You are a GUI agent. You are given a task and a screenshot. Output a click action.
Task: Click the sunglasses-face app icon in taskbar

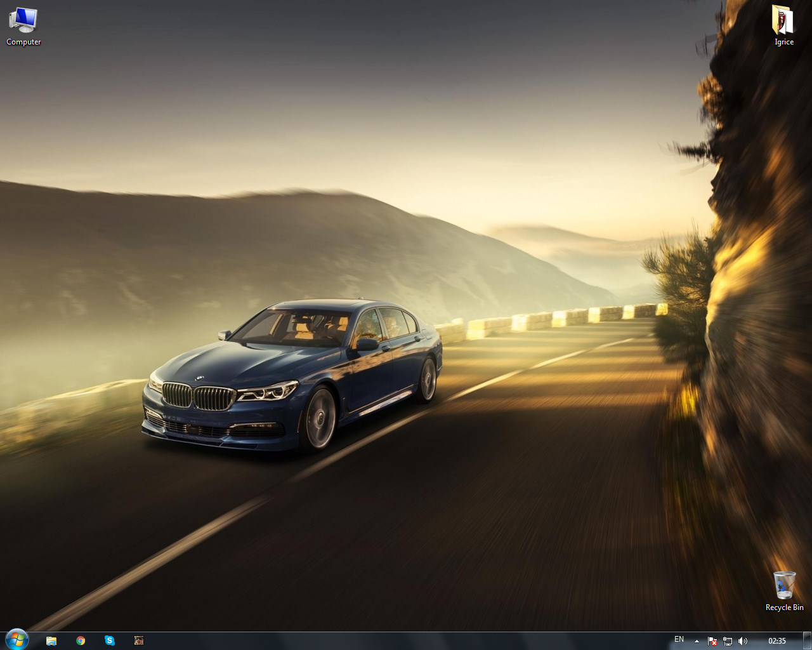(139, 640)
